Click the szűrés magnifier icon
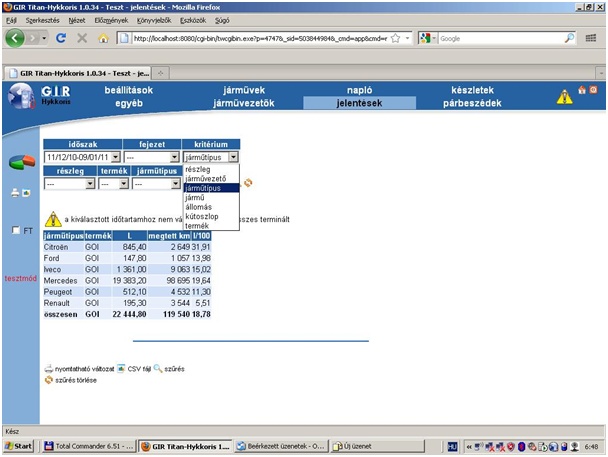The image size is (608, 457). click(x=158, y=369)
